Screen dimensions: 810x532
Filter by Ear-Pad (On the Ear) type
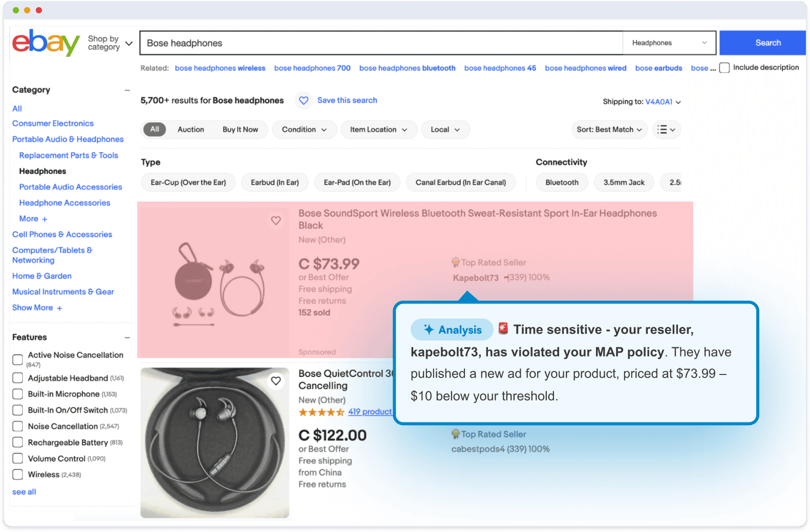point(357,182)
